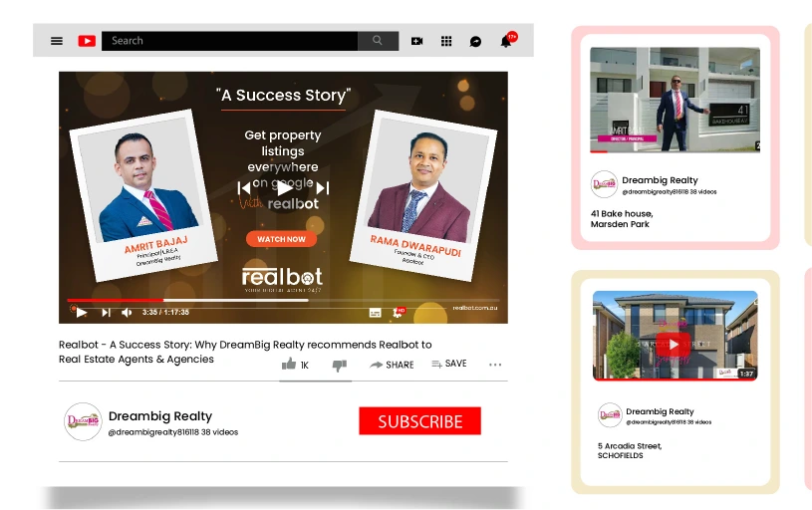Open the three-dot more actions menu
The height and width of the screenshot is (510, 812).
495,365
